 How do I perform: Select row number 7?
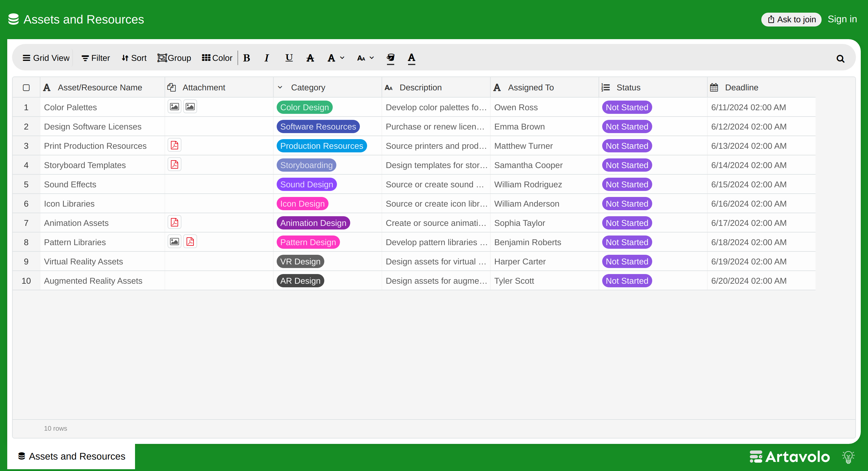click(x=26, y=223)
